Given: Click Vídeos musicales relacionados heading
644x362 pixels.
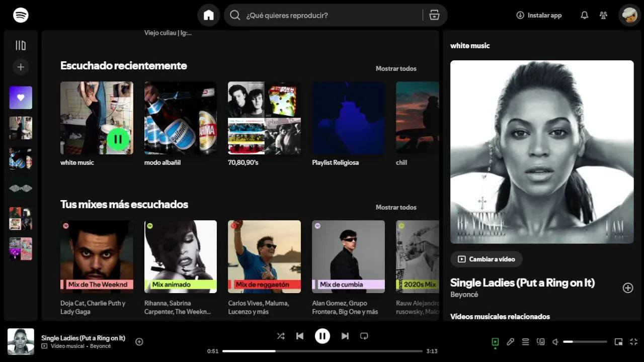Looking at the screenshot, I should coord(500,317).
